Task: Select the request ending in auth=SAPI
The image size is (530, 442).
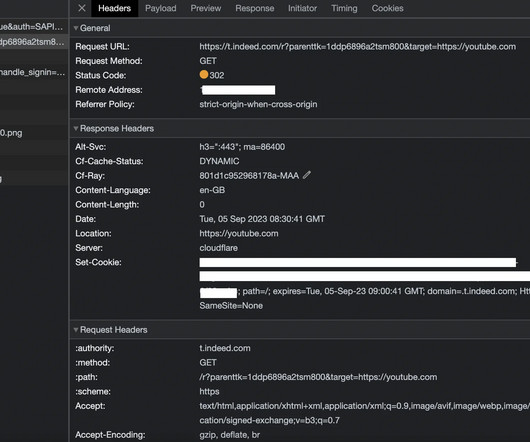Action: (34, 26)
